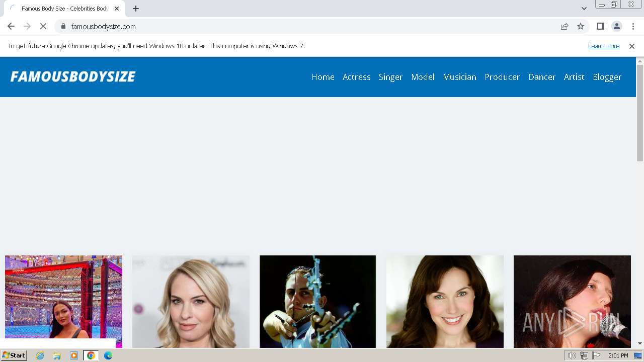
Task: Go back to the previous page
Action: click(11, 27)
